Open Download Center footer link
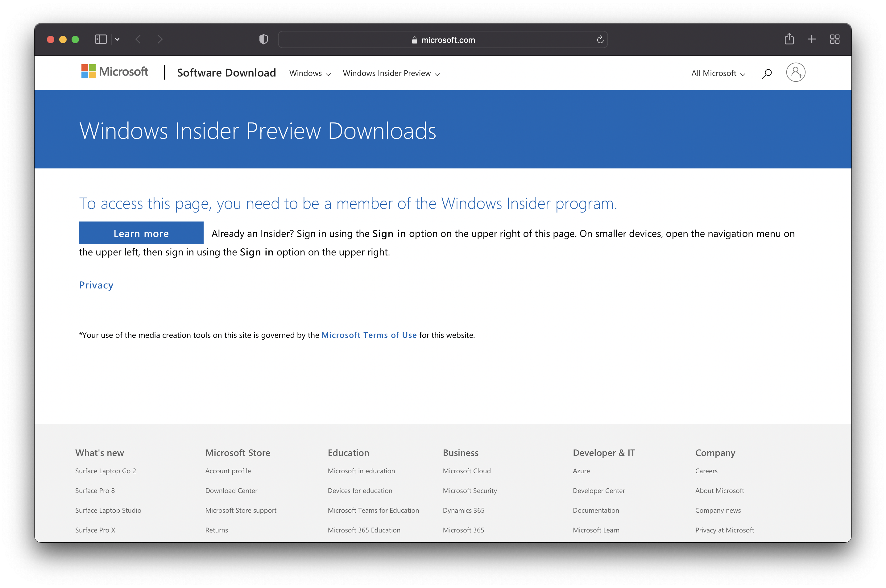This screenshot has height=588, width=886. [231, 491]
